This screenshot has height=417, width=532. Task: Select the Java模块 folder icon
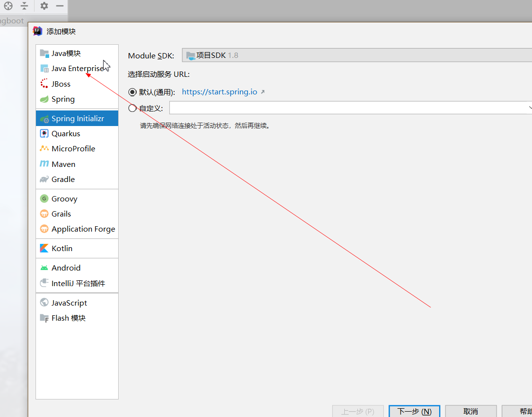44,54
